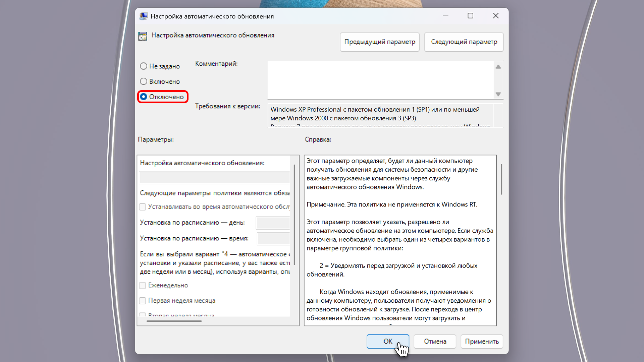This screenshot has height=362, width=644.
Task: Close the automatic update settings window
Action: (x=496, y=16)
